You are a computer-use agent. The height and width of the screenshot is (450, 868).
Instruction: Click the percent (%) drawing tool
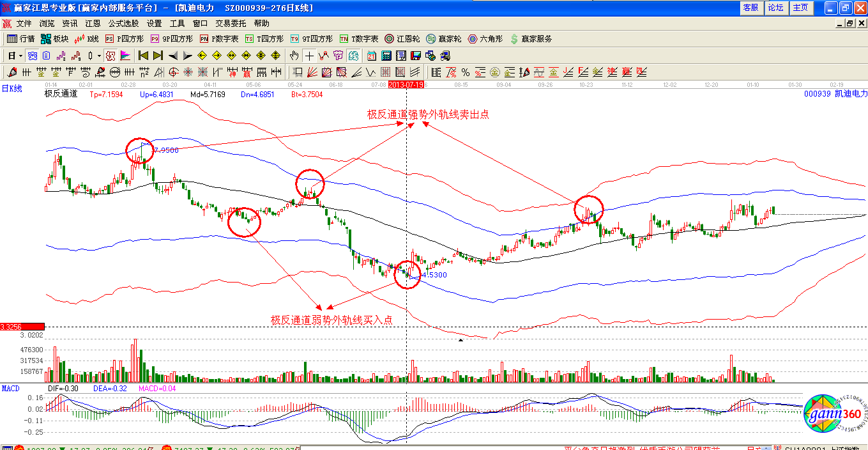[466, 72]
